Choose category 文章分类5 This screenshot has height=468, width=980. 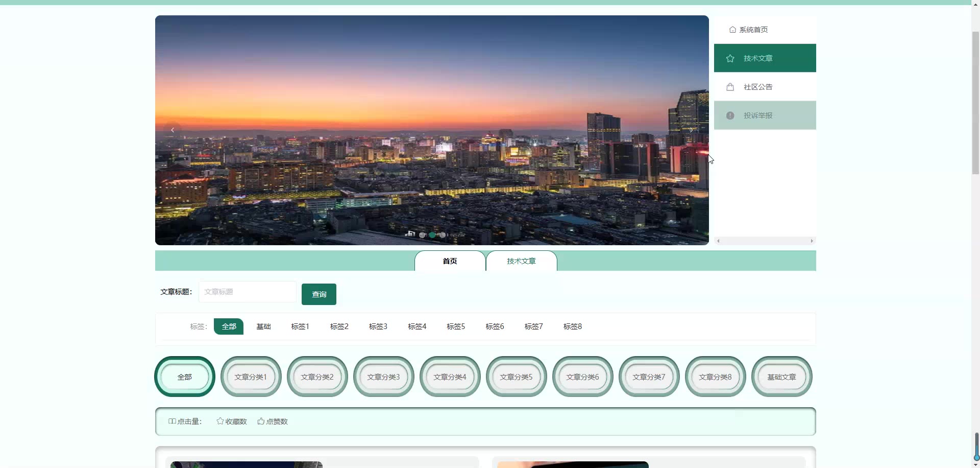click(517, 377)
